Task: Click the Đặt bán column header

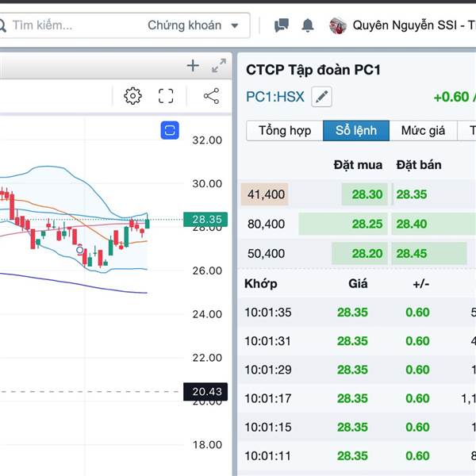Action: click(419, 165)
